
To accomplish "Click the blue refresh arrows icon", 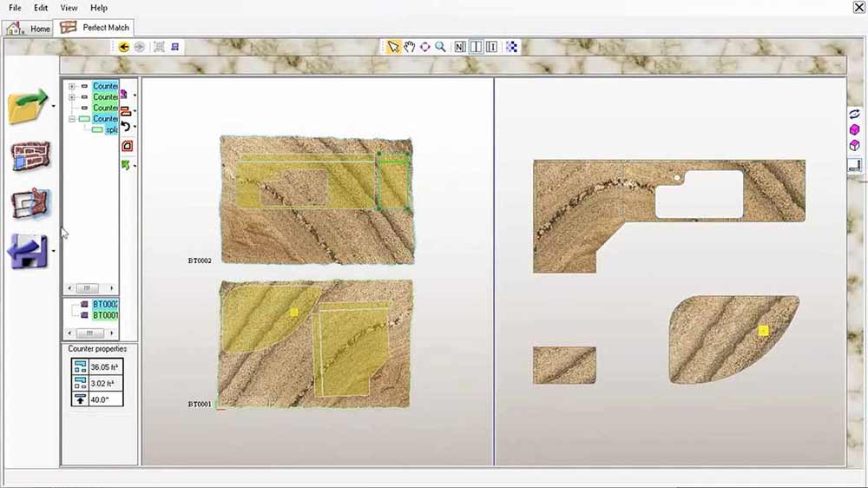I will (x=854, y=114).
